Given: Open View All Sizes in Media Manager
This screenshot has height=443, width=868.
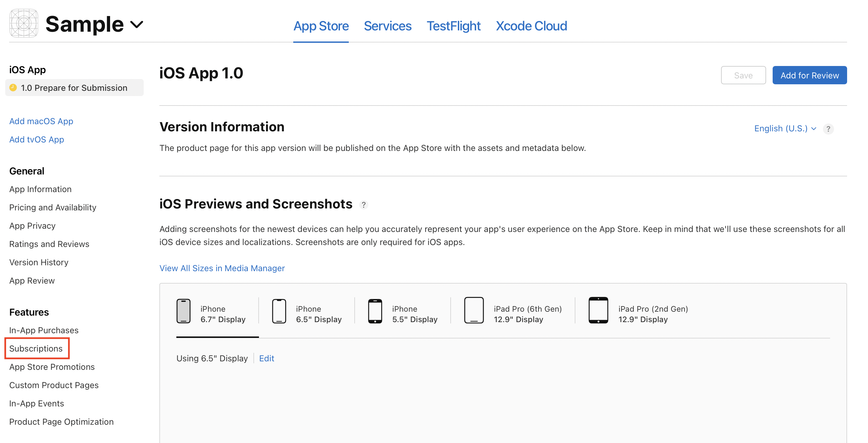Looking at the screenshot, I should [222, 268].
